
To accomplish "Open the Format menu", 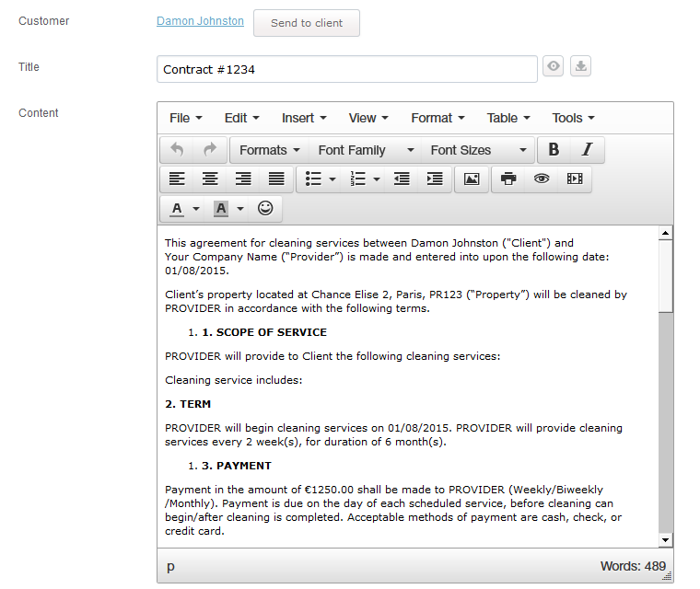I will (437, 118).
